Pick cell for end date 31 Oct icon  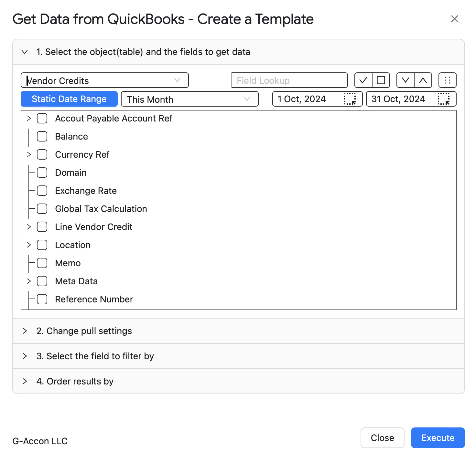click(444, 99)
